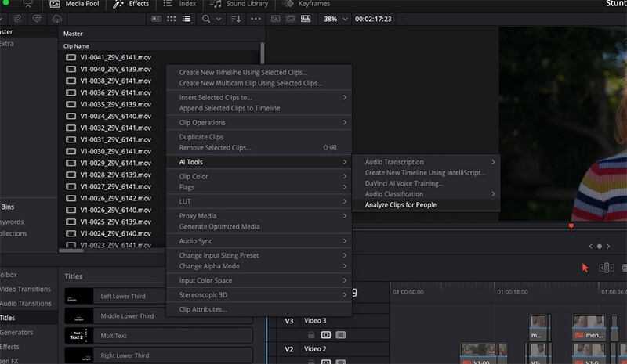Select clip V1-0041_Z9V_6141.mov
This screenshot has height=364, width=627.
(115, 58)
